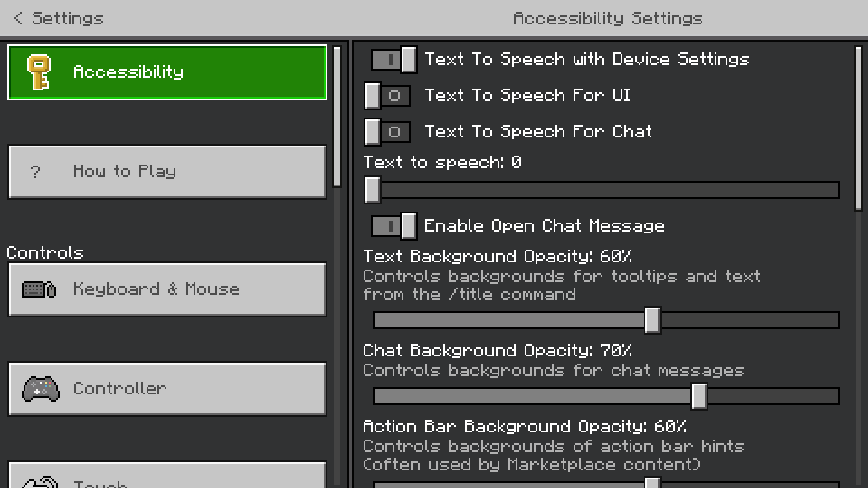
Task: Click the left sidebar scrollbar
Action: click(337, 117)
